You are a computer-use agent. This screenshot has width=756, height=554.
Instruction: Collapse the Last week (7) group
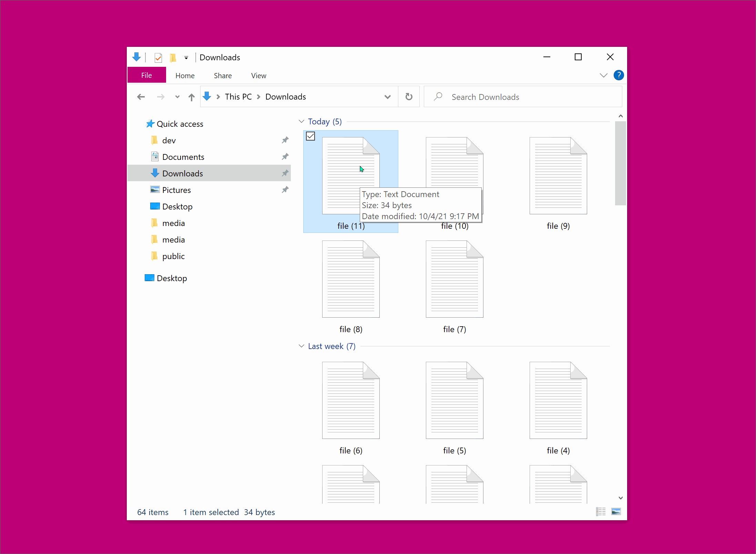point(302,346)
